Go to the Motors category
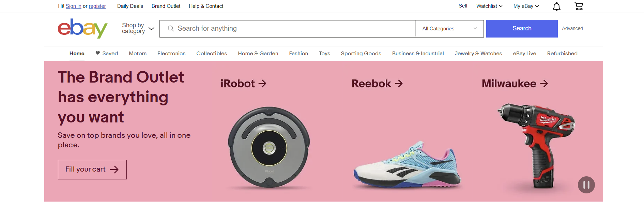 pyautogui.click(x=138, y=54)
